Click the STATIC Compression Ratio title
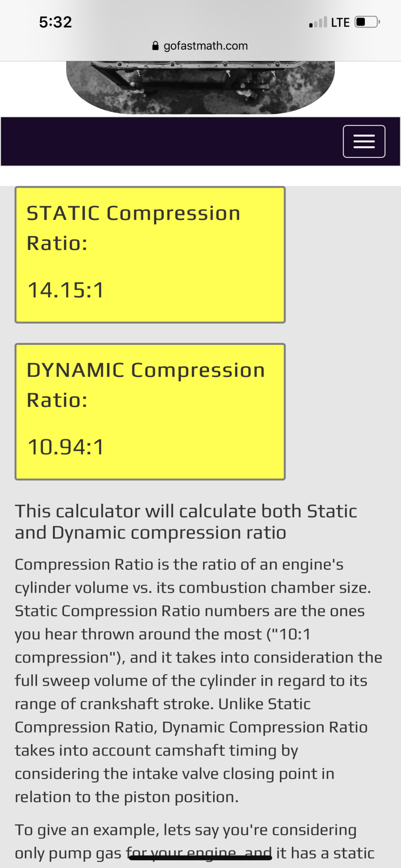Screen dimensions: 401x868 click(133, 228)
